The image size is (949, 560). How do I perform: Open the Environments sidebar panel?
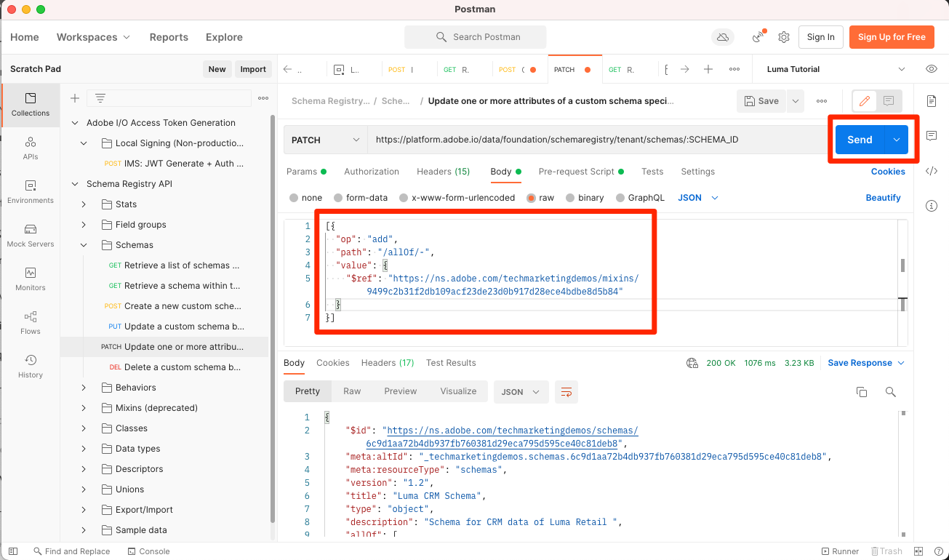point(31,192)
